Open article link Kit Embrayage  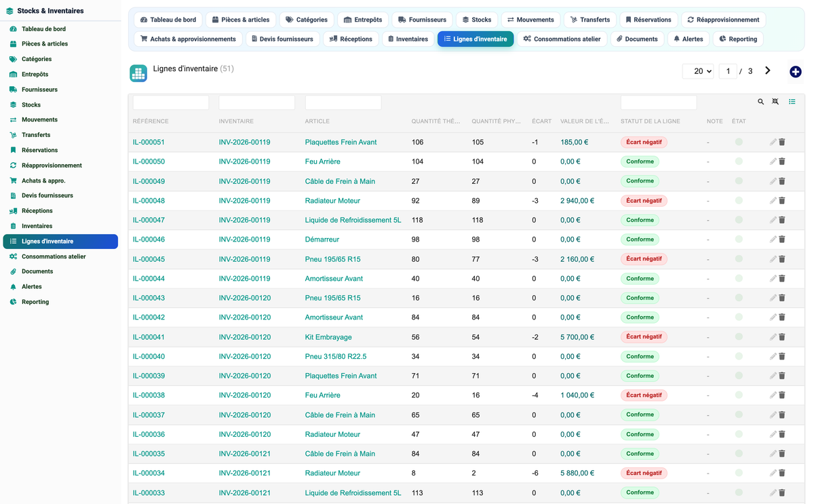click(328, 337)
